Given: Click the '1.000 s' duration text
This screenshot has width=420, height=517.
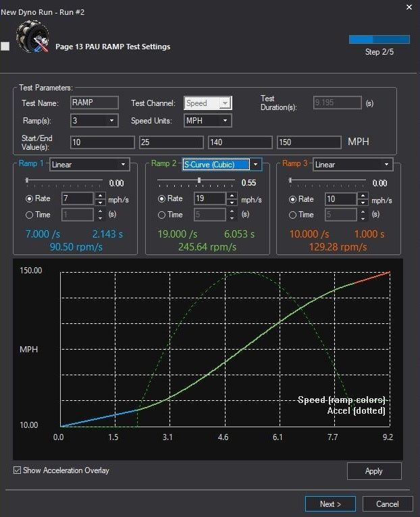Looking at the screenshot, I should [x=369, y=234].
